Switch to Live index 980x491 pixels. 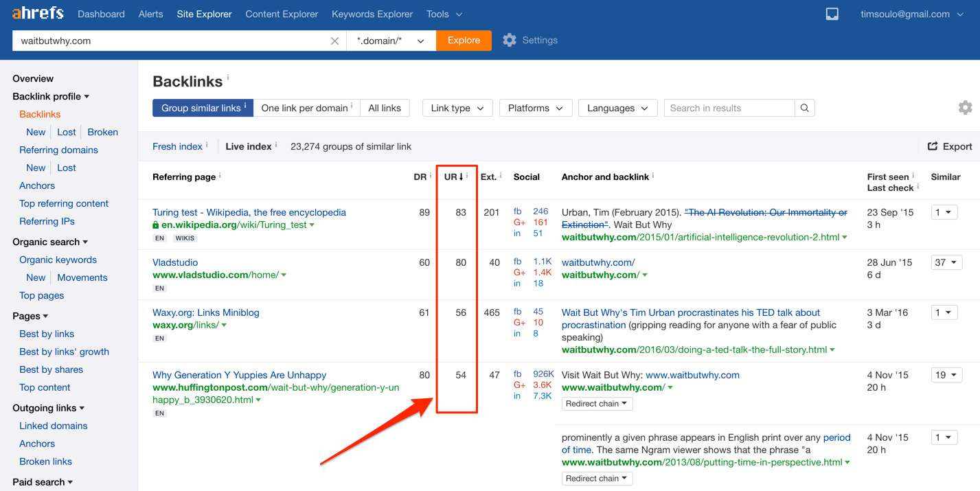click(x=249, y=146)
